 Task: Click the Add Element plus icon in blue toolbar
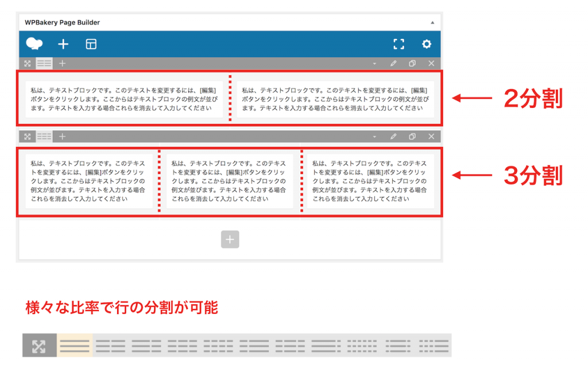[x=63, y=44]
